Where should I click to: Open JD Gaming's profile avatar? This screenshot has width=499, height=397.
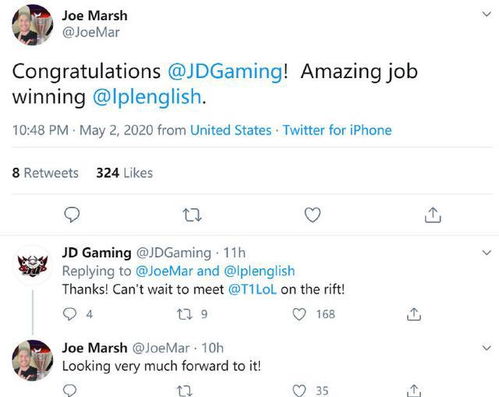tap(33, 265)
